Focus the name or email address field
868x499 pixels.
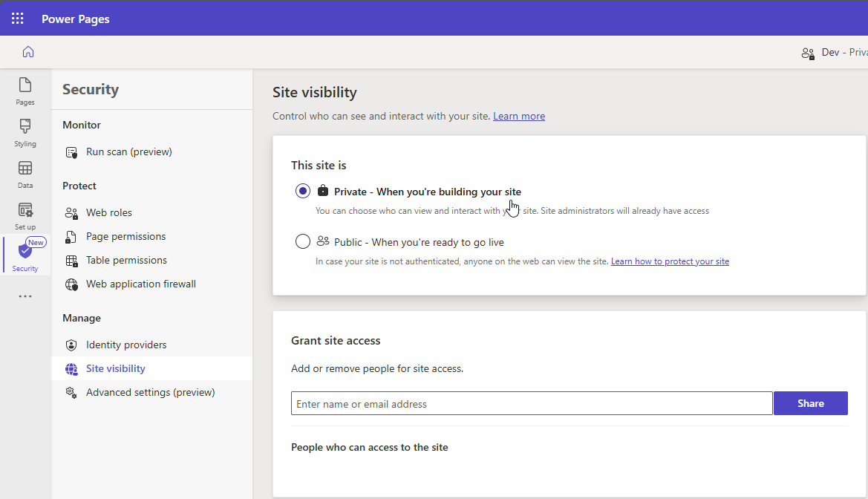coord(532,404)
